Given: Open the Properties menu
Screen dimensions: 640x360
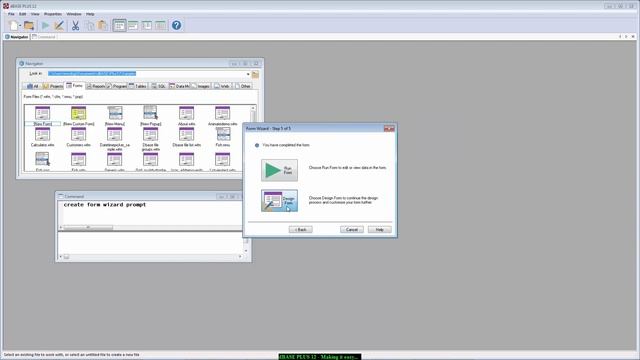Looking at the screenshot, I should coord(53,14).
